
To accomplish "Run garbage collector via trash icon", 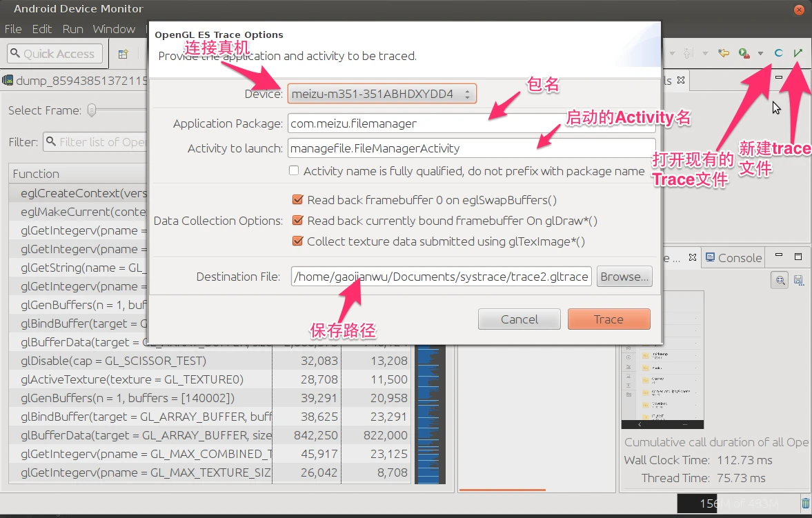I will pos(805,503).
